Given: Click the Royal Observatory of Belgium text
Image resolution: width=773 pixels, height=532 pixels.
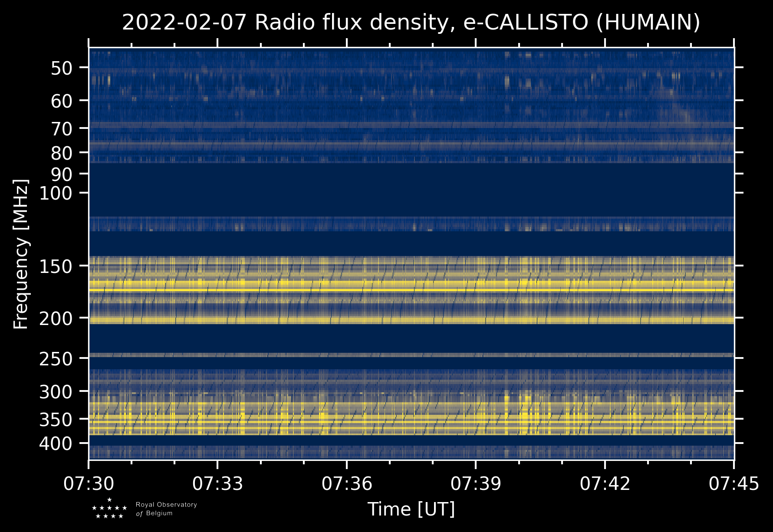Looking at the screenshot, I should pyautogui.click(x=166, y=509).
